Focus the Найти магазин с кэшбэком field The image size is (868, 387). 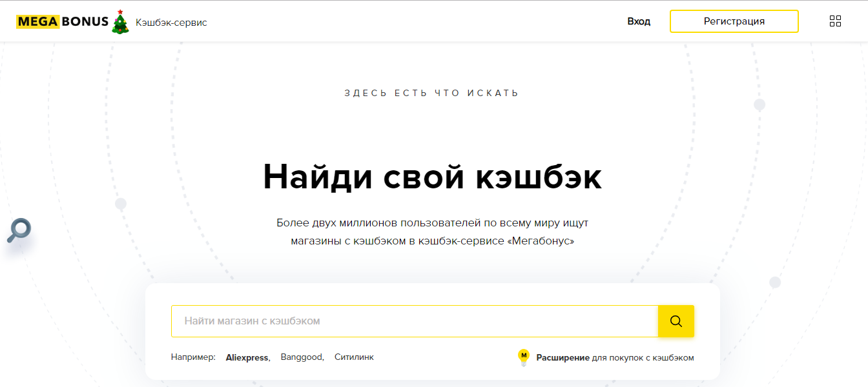click(x=415, y=321)
